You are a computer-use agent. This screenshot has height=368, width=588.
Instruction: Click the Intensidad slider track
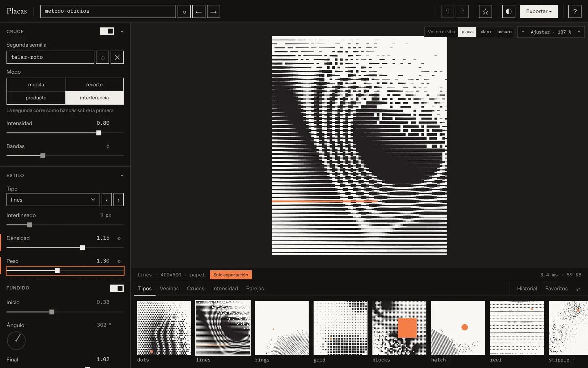point(65,133)
